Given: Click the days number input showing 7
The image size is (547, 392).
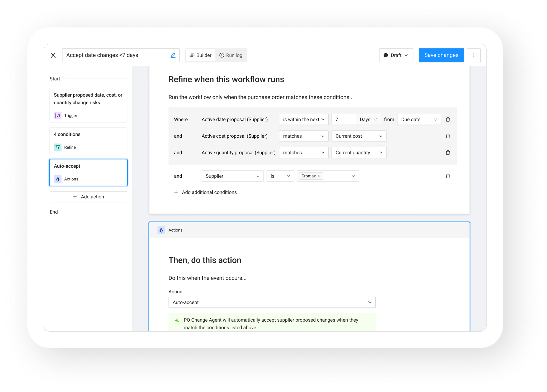Looking at the screenshot, I should point(343,120).
